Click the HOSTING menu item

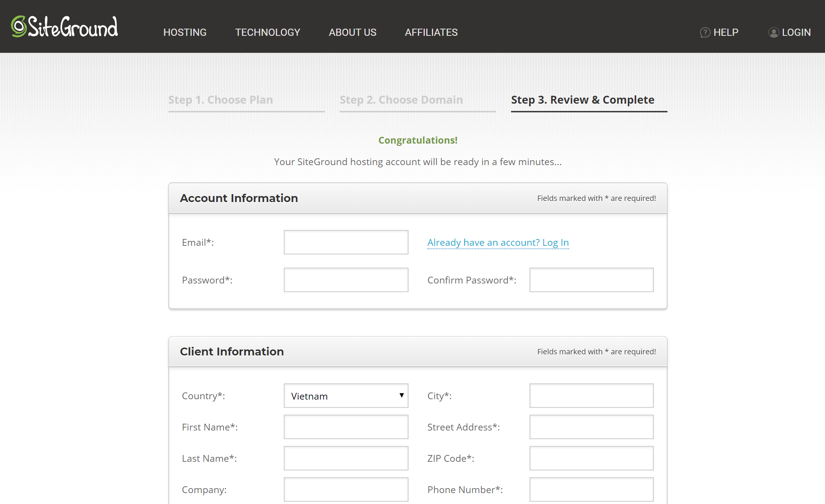[x=184, y=32]
